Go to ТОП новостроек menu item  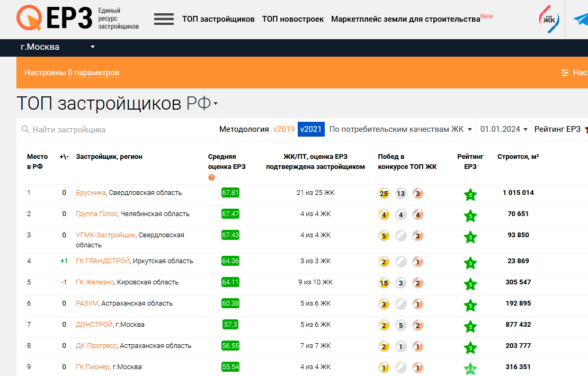[x=293, y=19]
